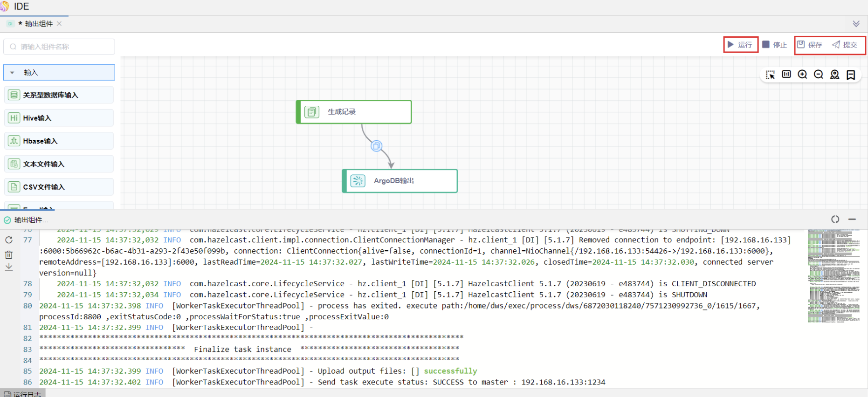This screenshot has width=868, height=398.
Task: Click the bookmark icon in canvas toolbar
Action: coord(851,75)
